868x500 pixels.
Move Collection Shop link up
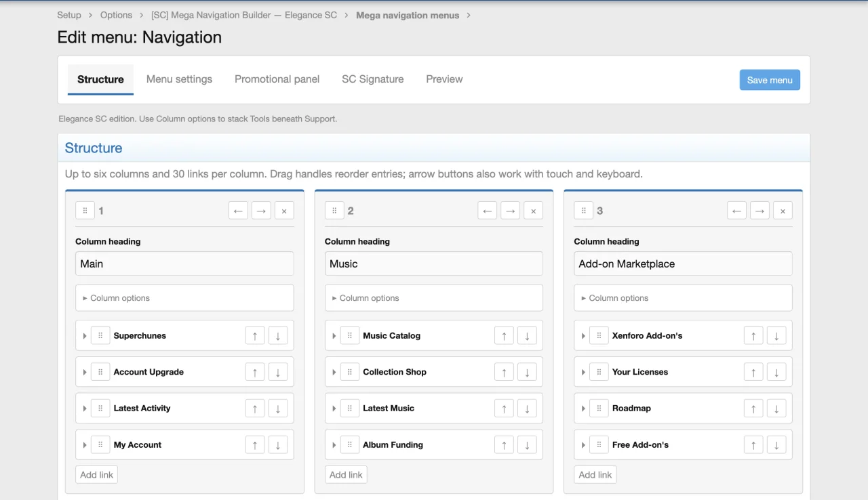[504, 372]
